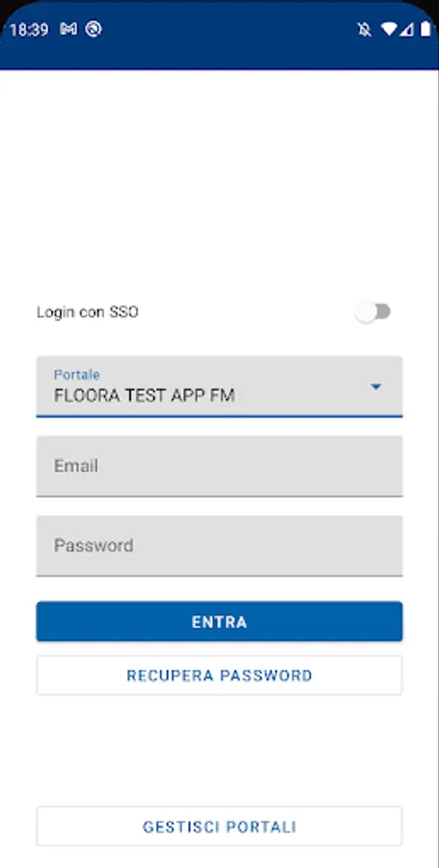439x868 pixels.
Task: Tap the 'Email' placeholder text
Action: pyautogui.click(x=76, y=466)
